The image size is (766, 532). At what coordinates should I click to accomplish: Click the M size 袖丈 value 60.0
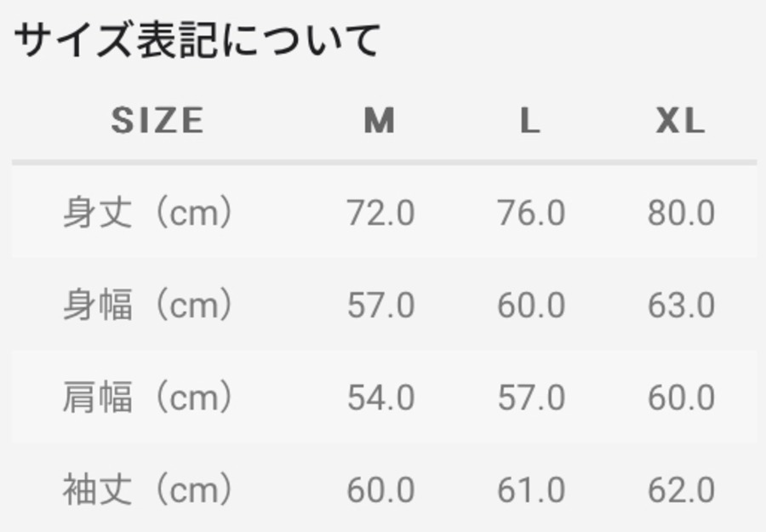point(380,489)
